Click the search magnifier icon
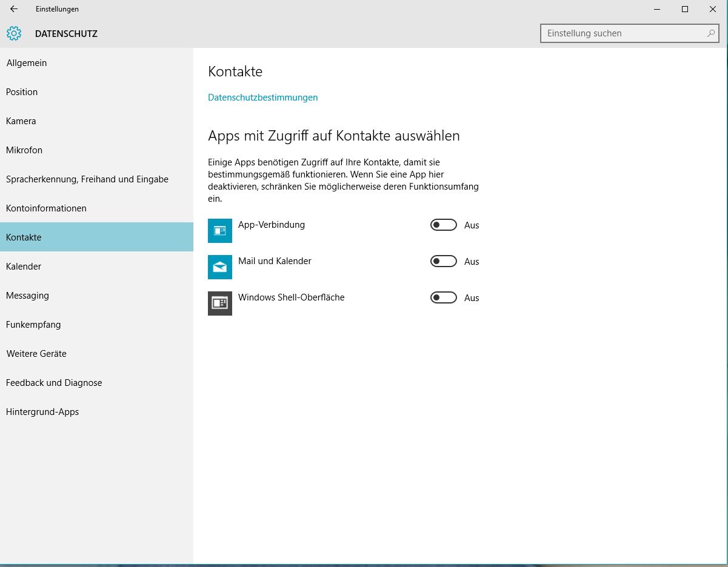 [x=711, y=33]
